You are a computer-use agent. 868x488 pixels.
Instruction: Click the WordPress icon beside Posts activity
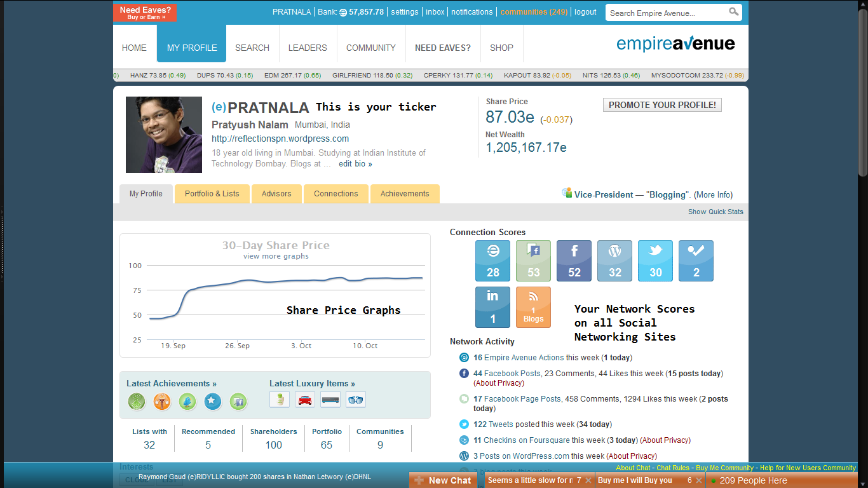point(464,456)
